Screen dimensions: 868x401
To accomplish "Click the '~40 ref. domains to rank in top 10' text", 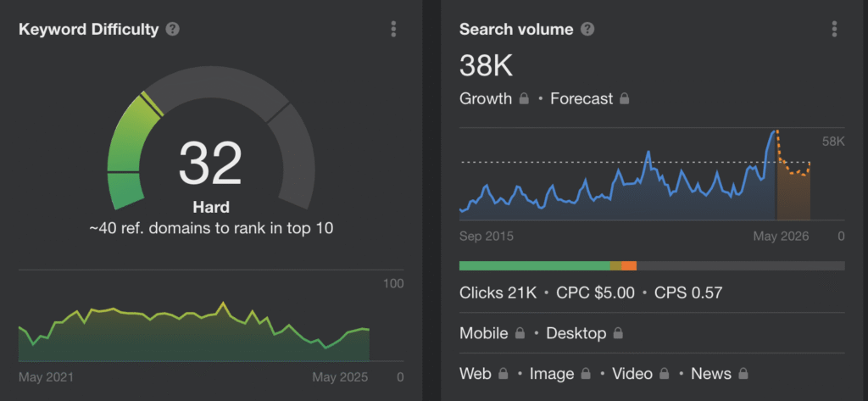I will [x=211, y=228].
